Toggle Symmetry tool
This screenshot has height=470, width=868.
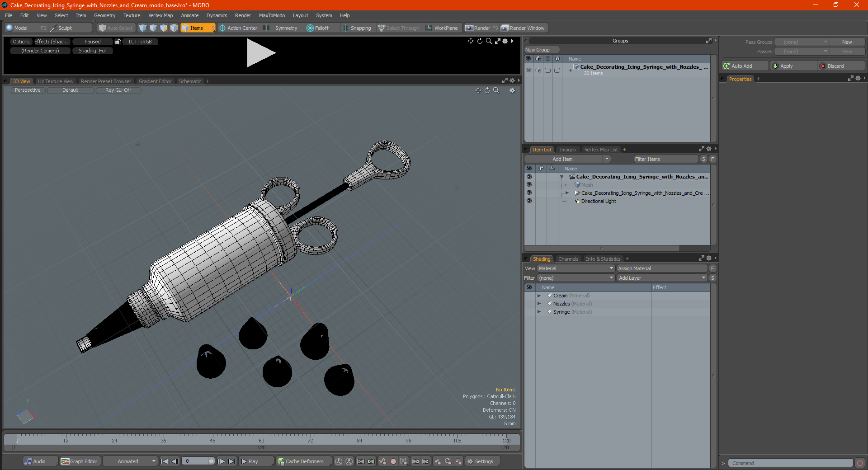(x=281, y=28)
